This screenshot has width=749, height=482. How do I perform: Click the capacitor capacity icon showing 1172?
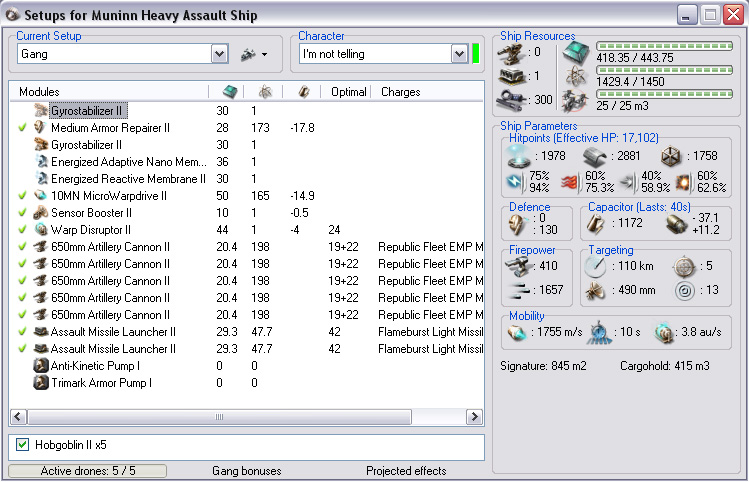[x=596, y=225]
